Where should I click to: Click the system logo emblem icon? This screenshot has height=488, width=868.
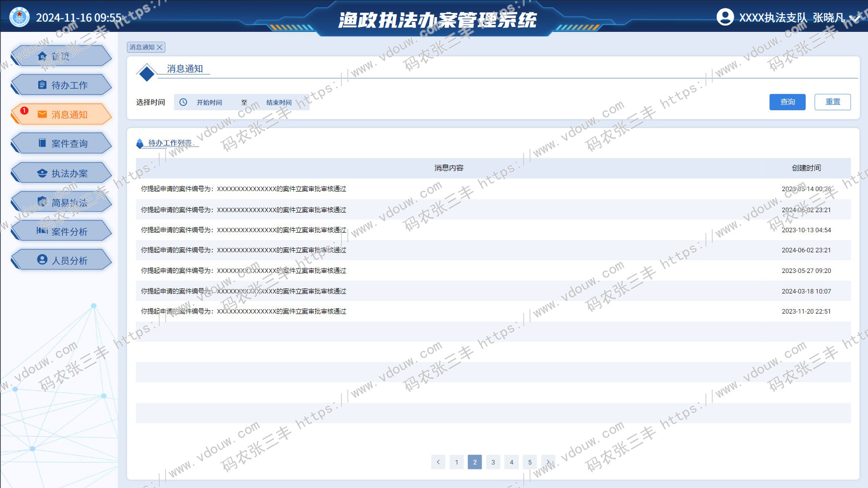[x=20, y=17]
